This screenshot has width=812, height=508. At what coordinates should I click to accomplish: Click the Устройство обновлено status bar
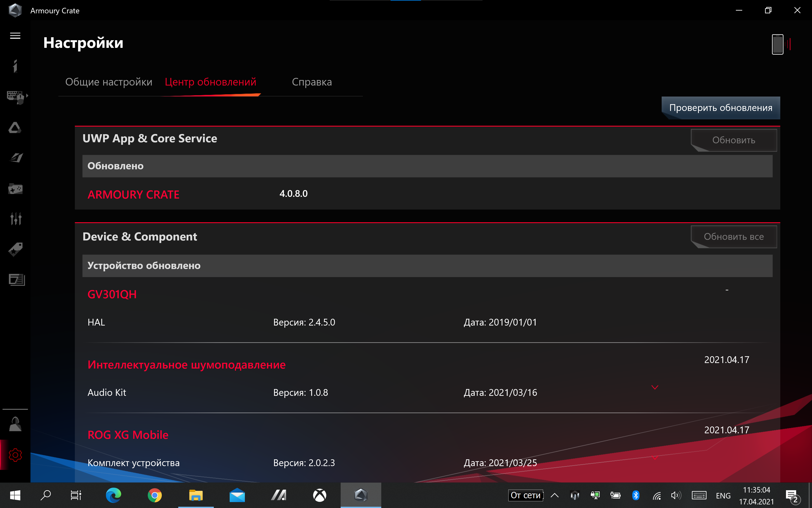(427, 266)
